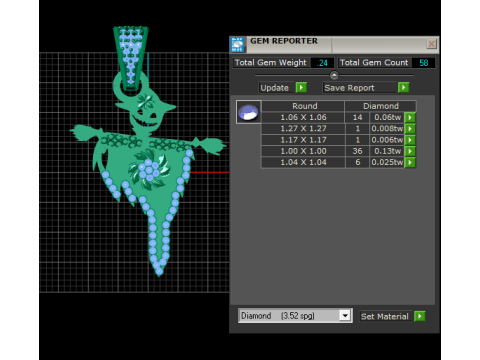Click the Update button
Viewport: 480px width, 360px height.
276,88
